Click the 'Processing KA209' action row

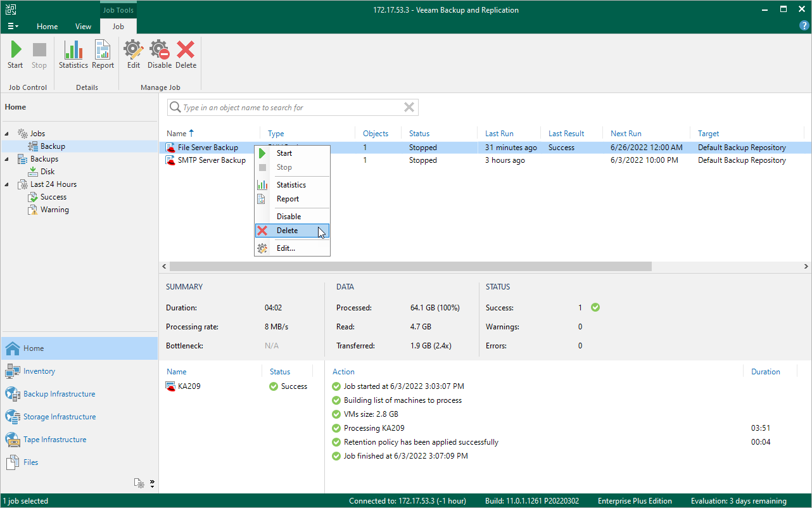point(374,428)
